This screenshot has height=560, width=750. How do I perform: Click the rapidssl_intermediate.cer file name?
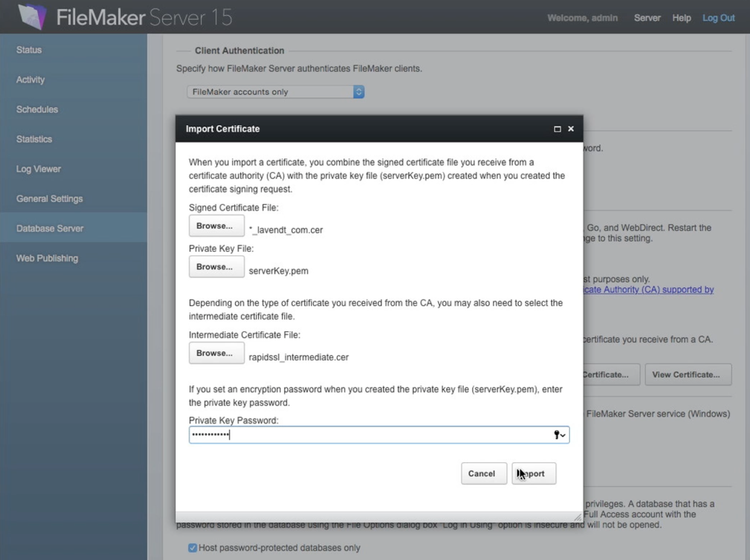[x=299, y=357]
